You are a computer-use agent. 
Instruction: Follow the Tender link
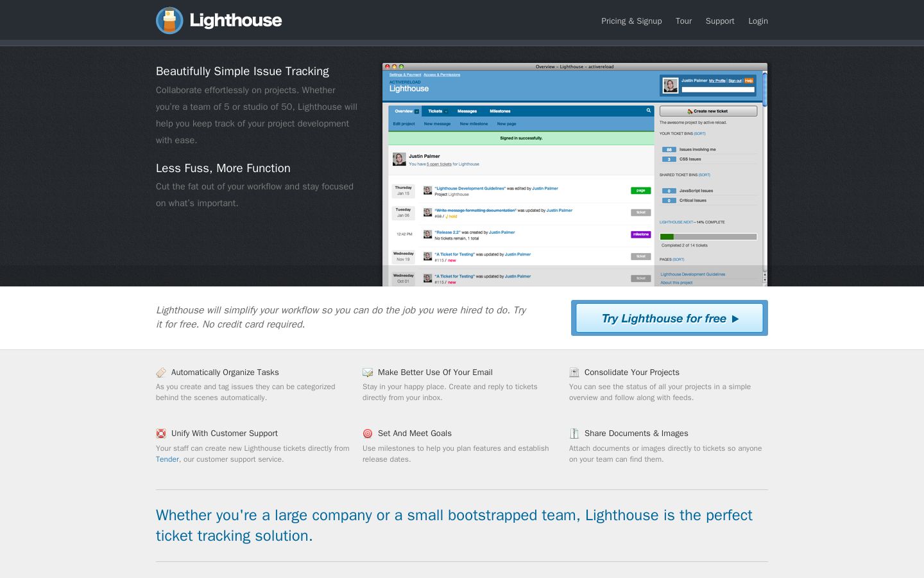pos(167,459)
